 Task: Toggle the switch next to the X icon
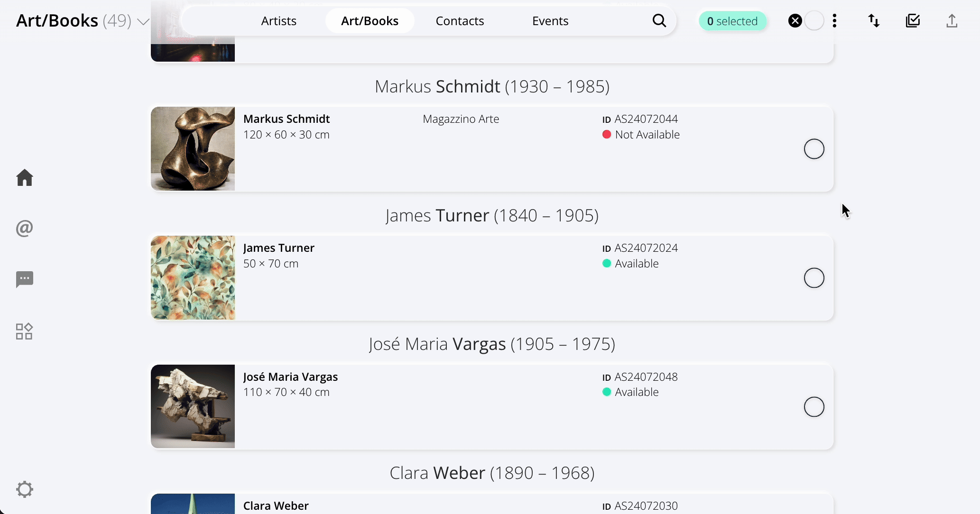coord(814,21)
